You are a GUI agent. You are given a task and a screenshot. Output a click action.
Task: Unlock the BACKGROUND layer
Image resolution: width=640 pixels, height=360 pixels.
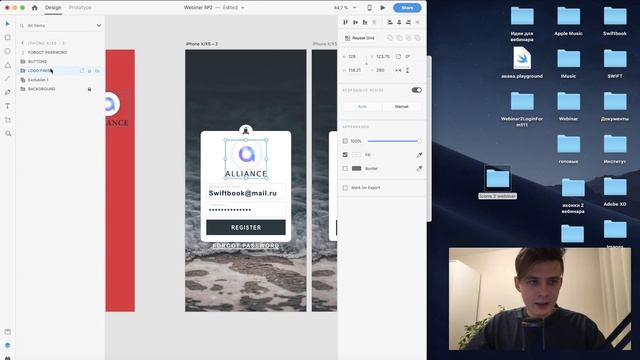[x=89, y=89]
